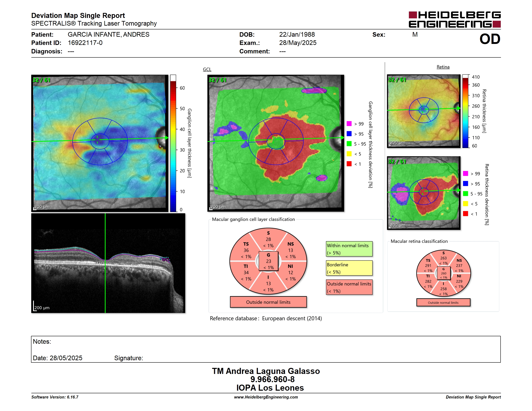This screenshot has height=411, width=532.
Task: Click the blue > 95 GCL legend swatch
Action: (349, 133)
